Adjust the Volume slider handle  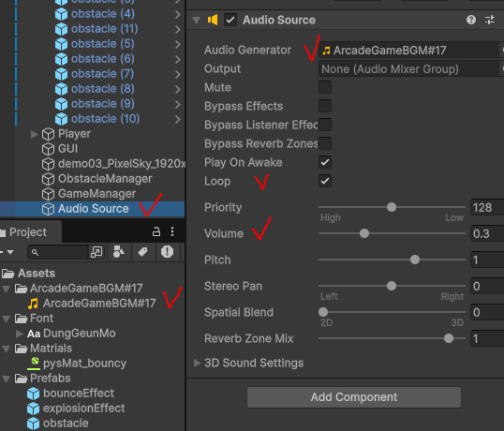[x=364, y=233]
